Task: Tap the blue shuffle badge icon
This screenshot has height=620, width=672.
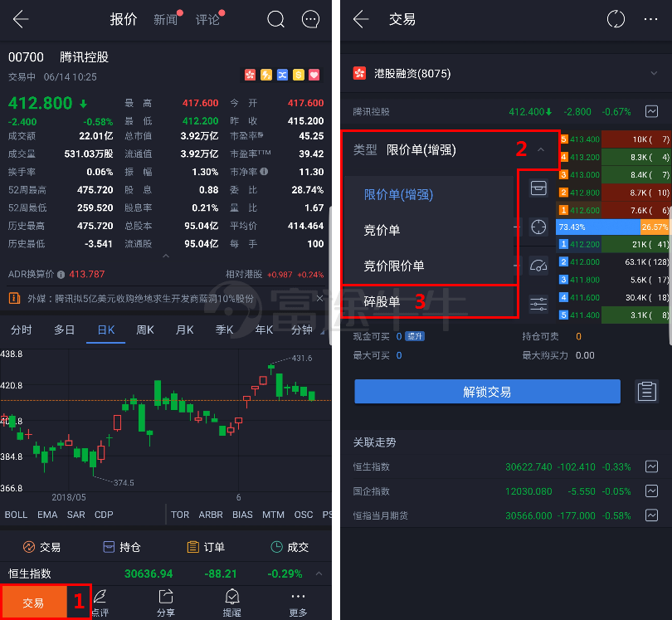Action: [x=282, y=75]
